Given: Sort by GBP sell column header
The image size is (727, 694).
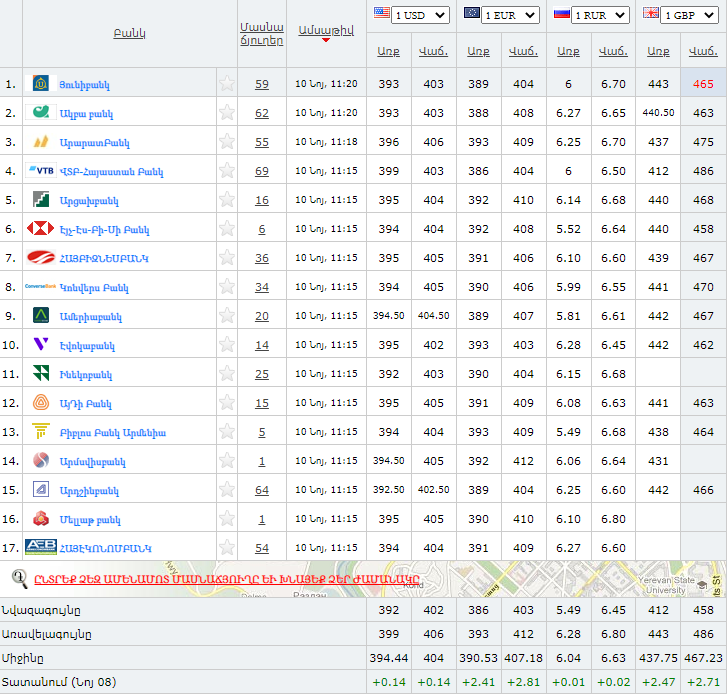Looking at the screenshot, I should click(703, 51).
